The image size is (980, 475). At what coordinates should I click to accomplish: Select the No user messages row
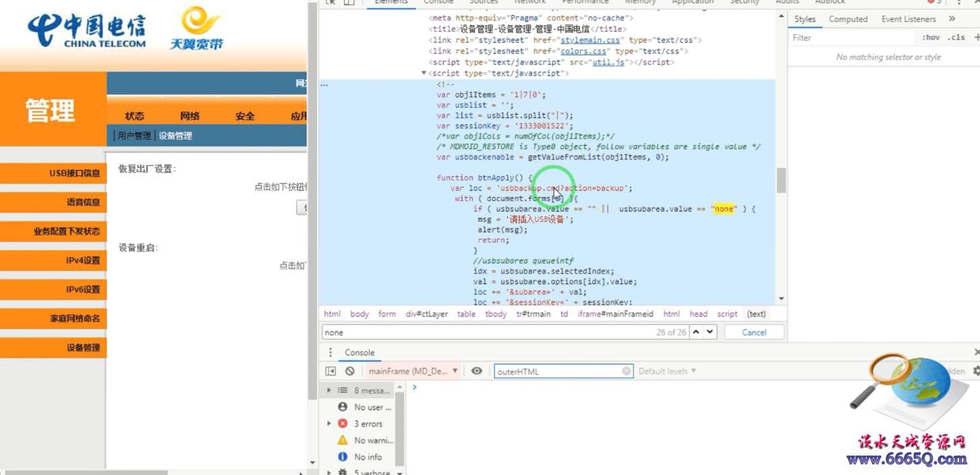click(x=363, y=407)
